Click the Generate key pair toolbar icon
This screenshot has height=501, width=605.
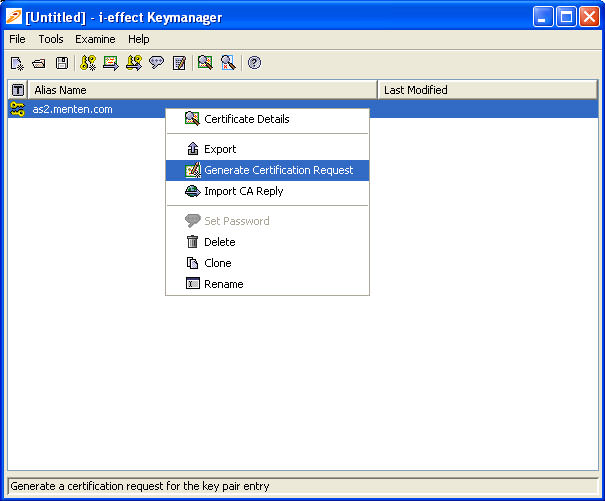coord(88,63)
